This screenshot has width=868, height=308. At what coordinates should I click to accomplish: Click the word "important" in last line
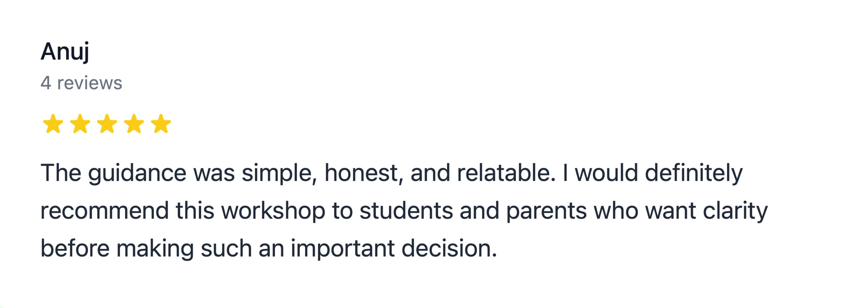point(342,249)
